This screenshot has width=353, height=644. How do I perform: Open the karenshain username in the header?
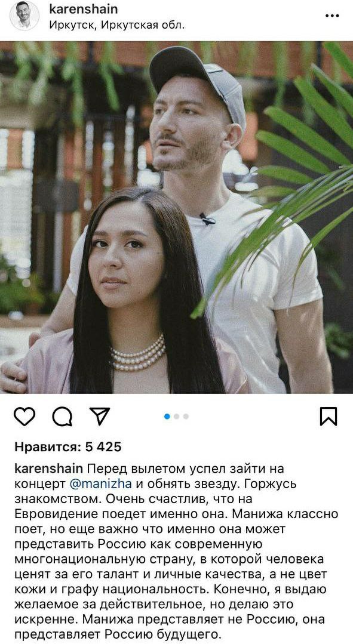(x=84, y=9)
